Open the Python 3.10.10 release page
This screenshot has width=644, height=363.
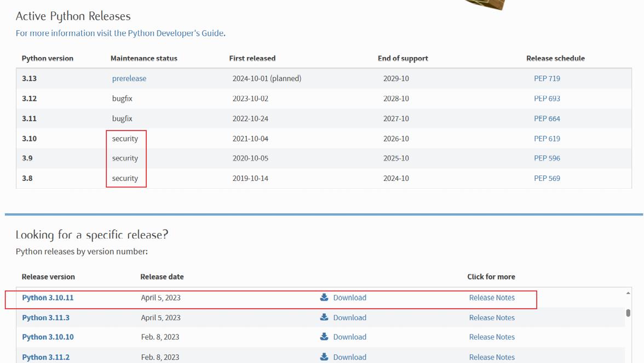48,337
